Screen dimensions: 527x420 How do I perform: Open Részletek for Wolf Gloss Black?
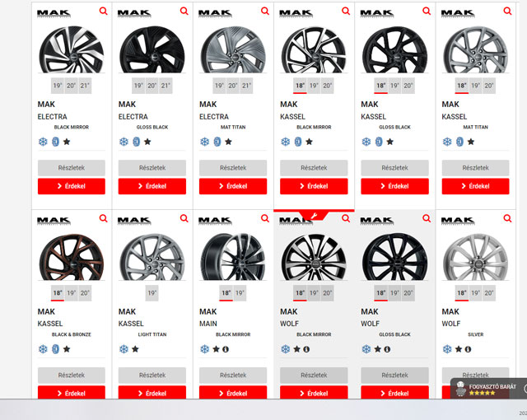point(395,375)
